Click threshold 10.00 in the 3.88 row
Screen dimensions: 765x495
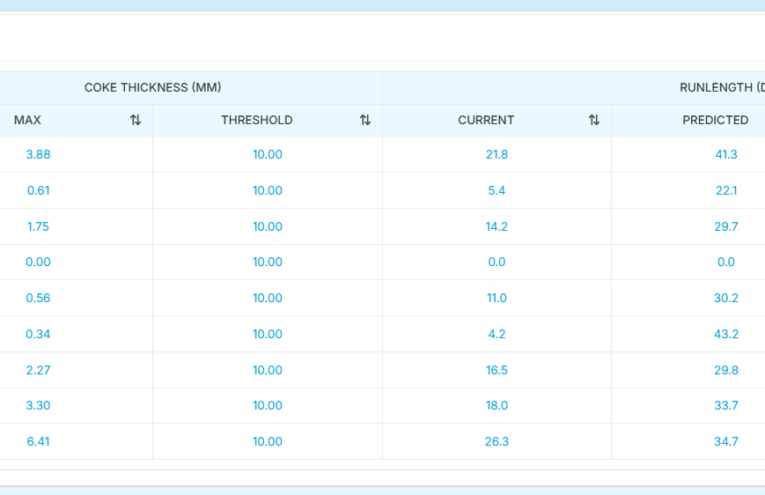click(267, 155)
